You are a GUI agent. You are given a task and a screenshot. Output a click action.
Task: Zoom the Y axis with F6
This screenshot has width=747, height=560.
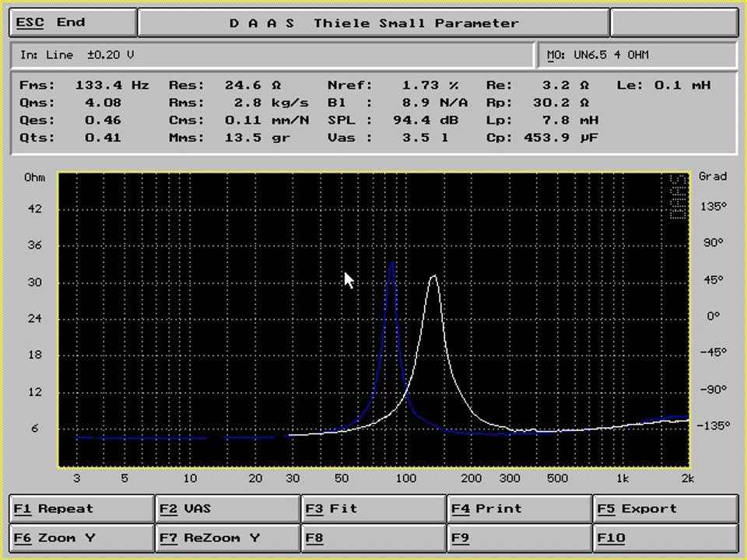(80, 537)
